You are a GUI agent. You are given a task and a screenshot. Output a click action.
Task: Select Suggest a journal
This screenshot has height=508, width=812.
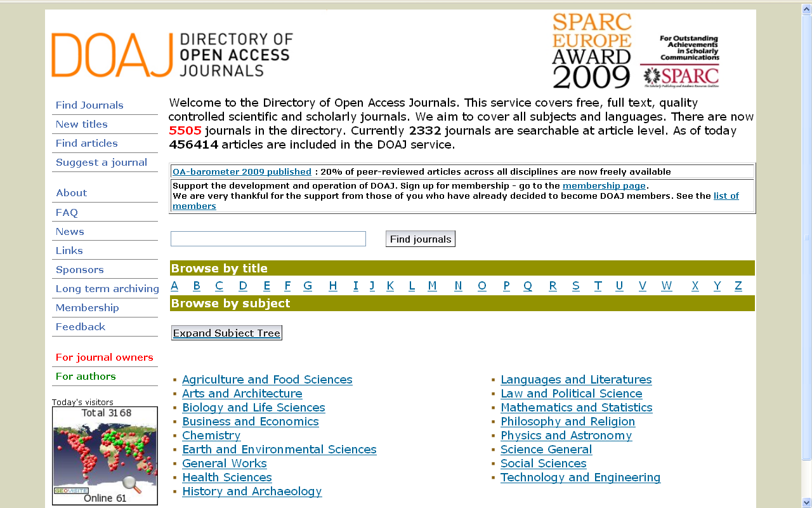101,163
